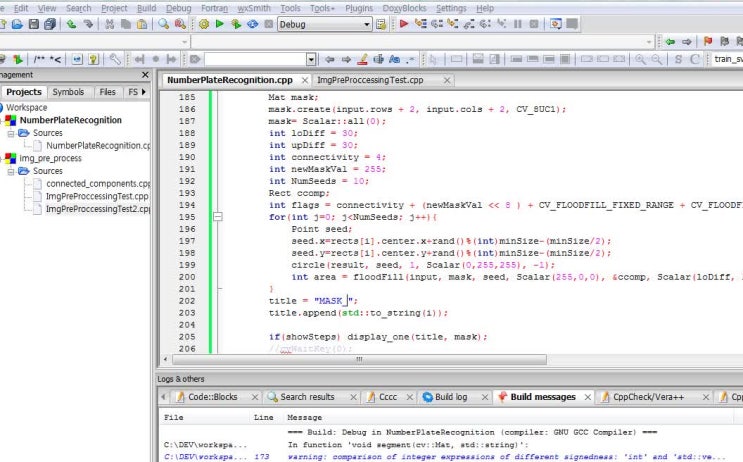Open Replace with the red magnifier icon
The height and width of the screenshot is (462, 743).
(180, 24)
